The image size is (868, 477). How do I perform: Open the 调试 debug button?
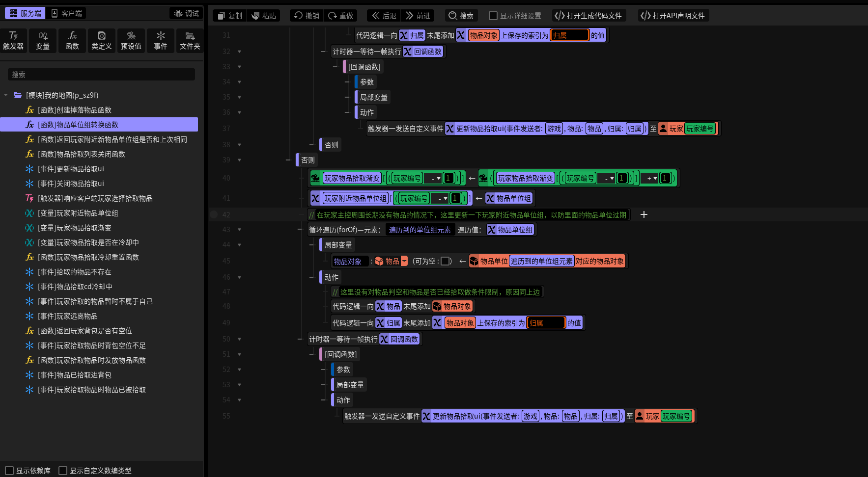187,13
